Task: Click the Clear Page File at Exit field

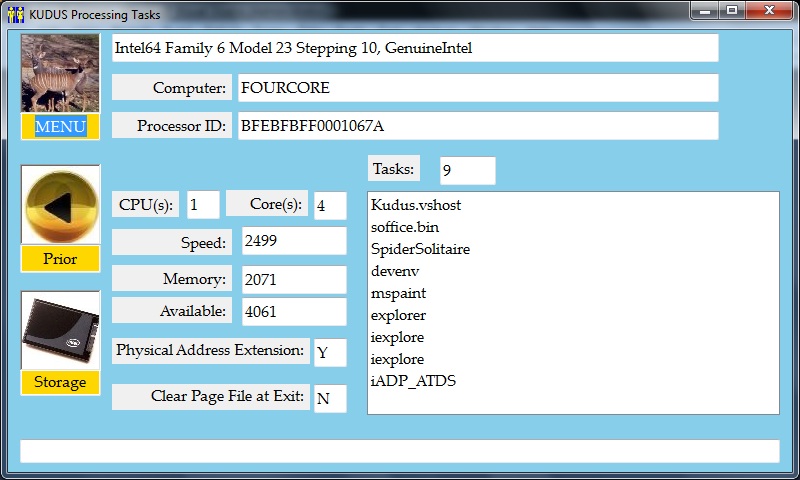Action: [330, 398]
